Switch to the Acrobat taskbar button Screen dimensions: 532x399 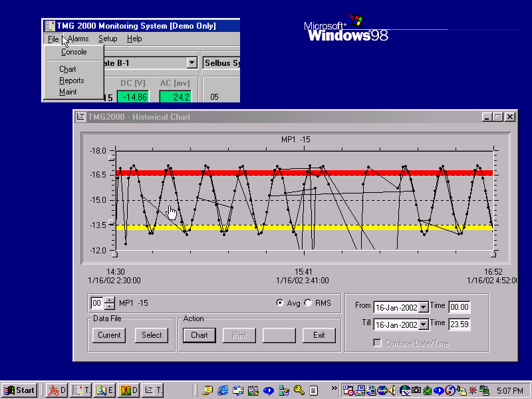point(57,390)
